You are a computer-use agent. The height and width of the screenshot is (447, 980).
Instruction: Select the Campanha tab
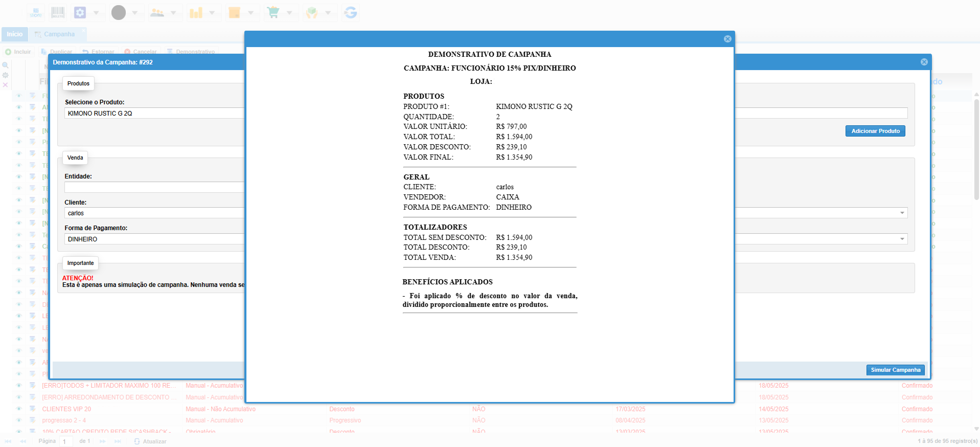tap(59, 34)
